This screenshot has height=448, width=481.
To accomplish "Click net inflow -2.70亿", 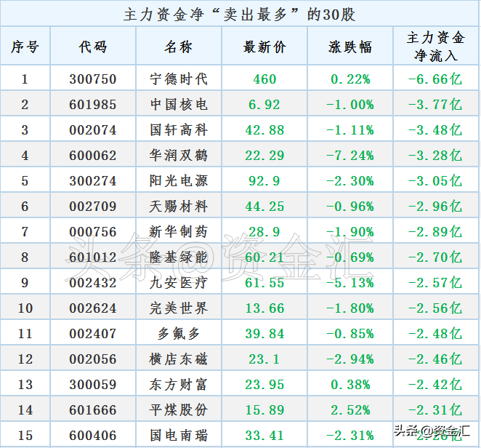I will coord(435,257).
